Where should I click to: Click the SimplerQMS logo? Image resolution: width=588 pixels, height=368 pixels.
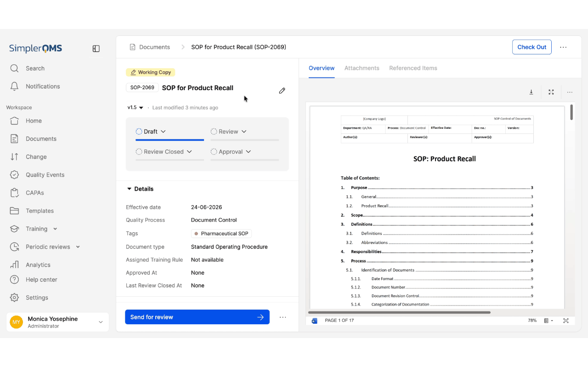[35, 49]
